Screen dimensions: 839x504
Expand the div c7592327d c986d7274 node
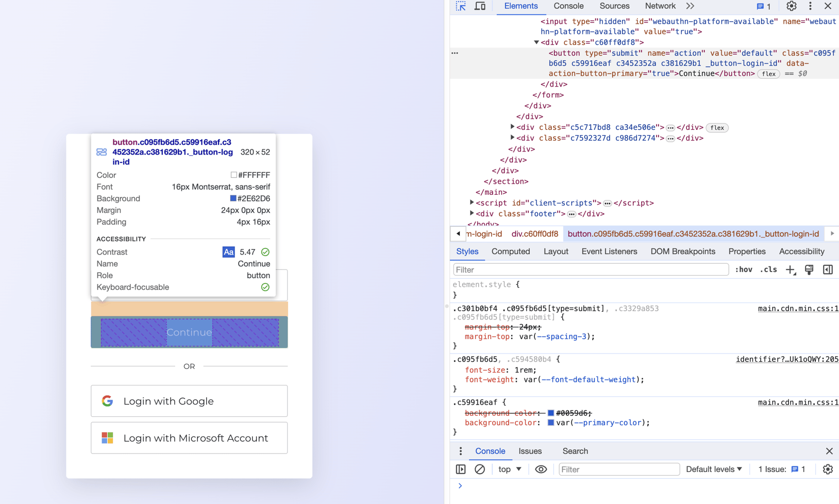(512, 138)
